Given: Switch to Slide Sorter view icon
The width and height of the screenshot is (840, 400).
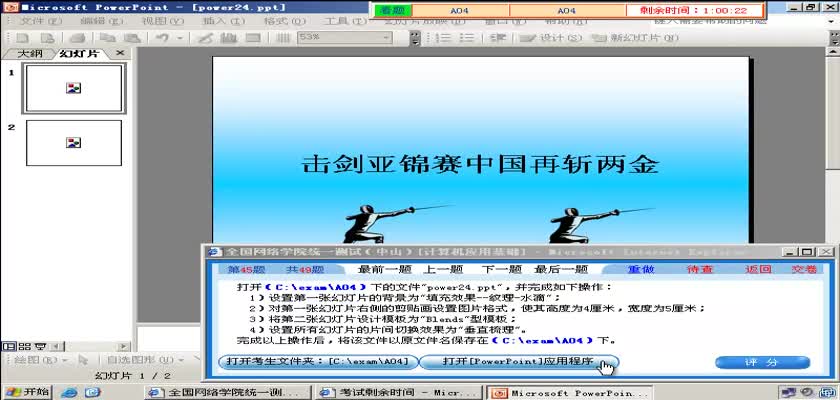Looking at the screenshot, I should [x=25, y=346].
